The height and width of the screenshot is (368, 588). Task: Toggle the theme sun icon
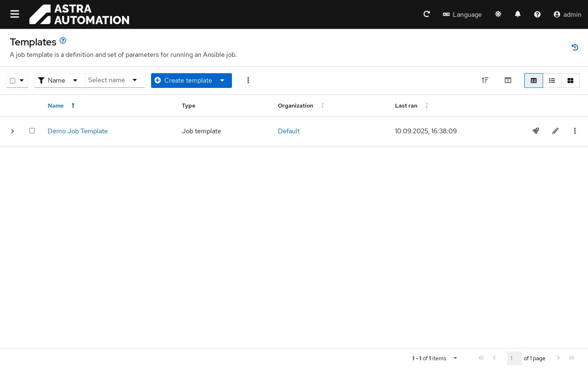[498, 14]
